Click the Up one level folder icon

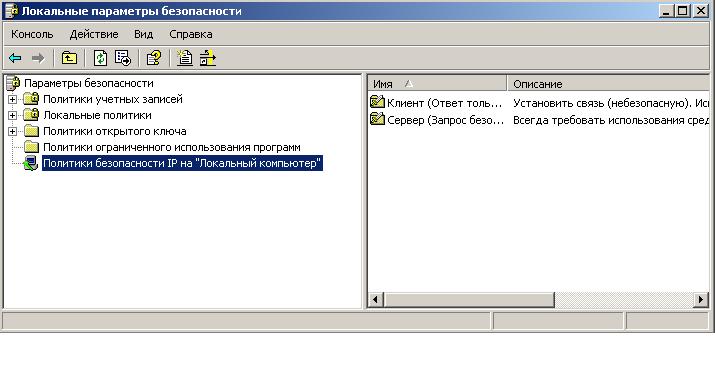(69, 58)
